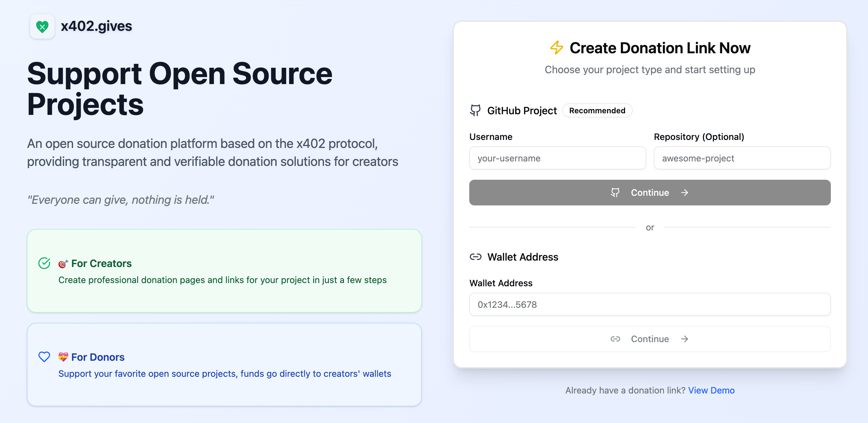The height and width of the screenshot is (423, 868).
Task: Click the Recommended badge
Action: pos(597,111)
